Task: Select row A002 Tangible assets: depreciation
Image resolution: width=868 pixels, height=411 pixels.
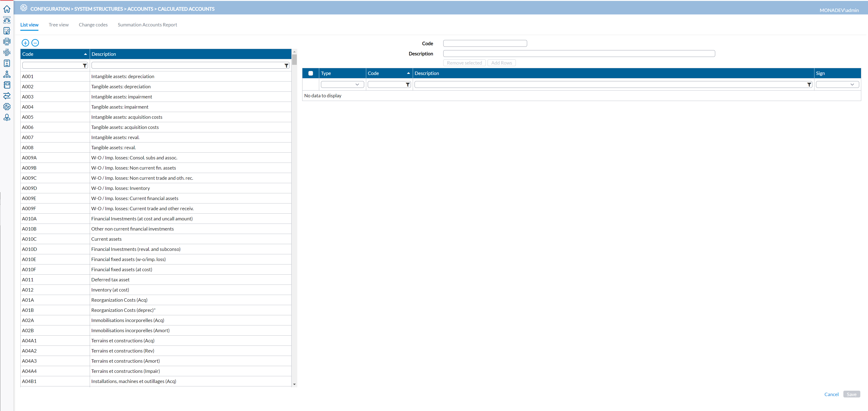Action: pos(156,86)
